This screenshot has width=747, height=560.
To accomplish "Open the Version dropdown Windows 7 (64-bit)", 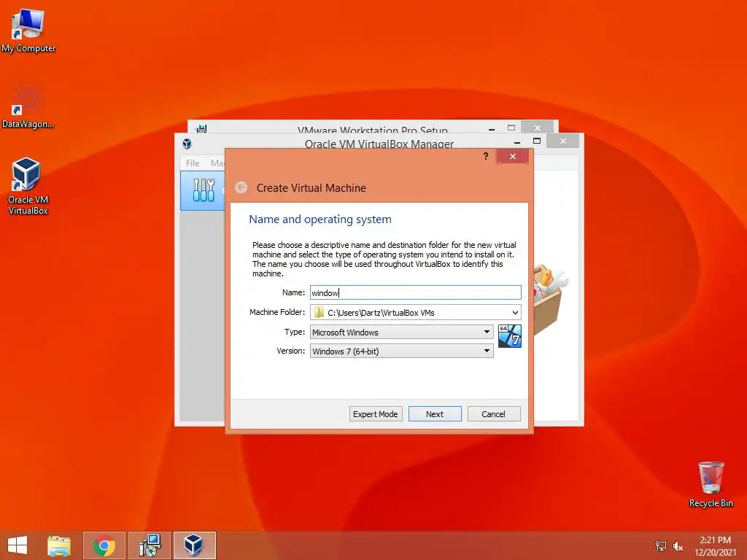I will click(402, 351).
